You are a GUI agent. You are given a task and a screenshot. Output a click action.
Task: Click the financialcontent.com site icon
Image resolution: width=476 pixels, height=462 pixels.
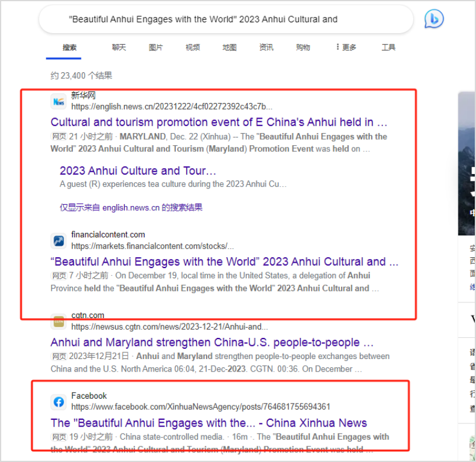[58, 241]
